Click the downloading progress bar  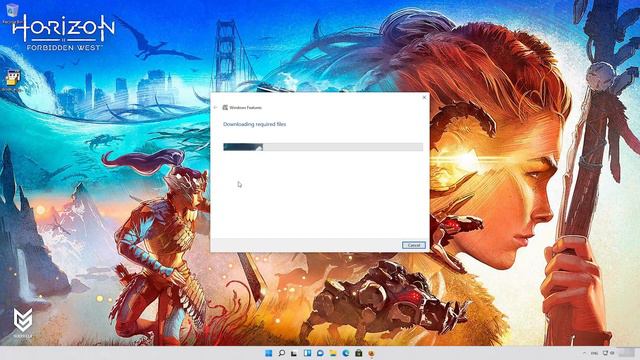click(x=323, y=147)
